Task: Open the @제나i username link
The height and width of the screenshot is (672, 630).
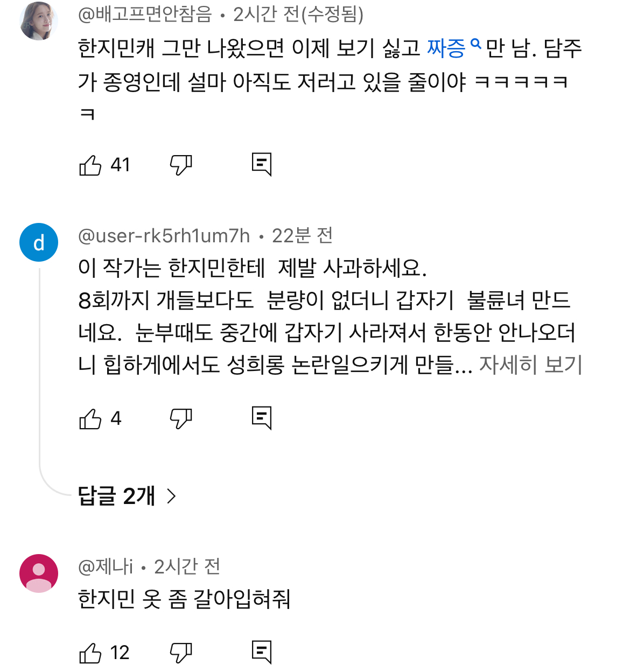Action: (x=106, y=566)
